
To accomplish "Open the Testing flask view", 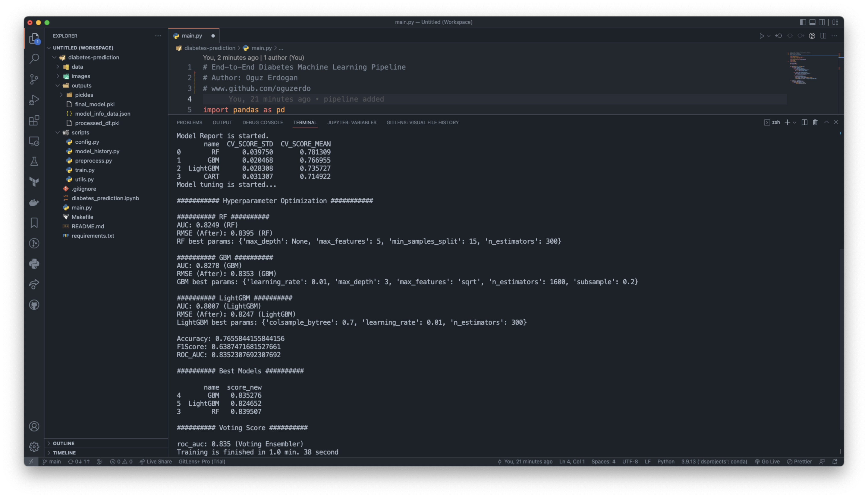I will click(x=34, y=162).
